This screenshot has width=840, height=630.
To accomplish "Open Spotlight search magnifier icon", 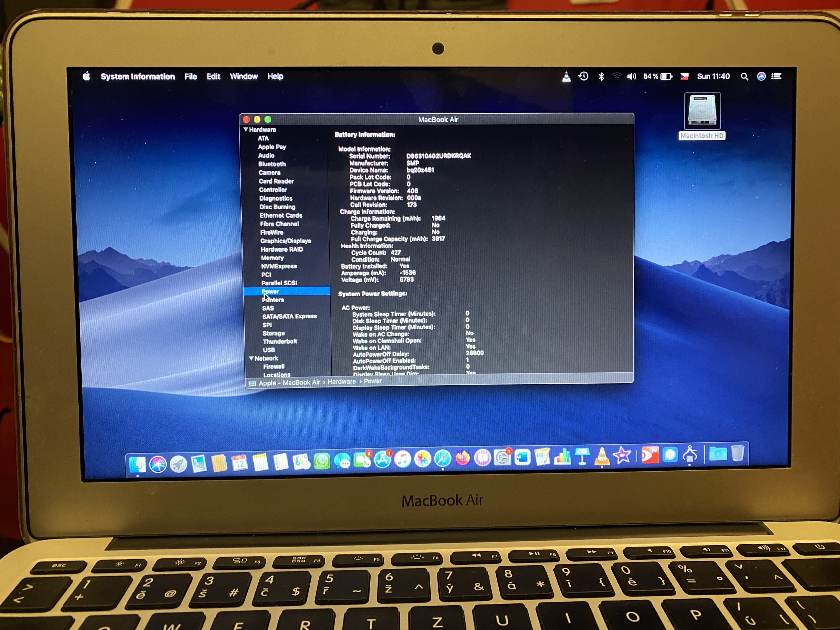I will pyautogui.click(x=744, y=76).
